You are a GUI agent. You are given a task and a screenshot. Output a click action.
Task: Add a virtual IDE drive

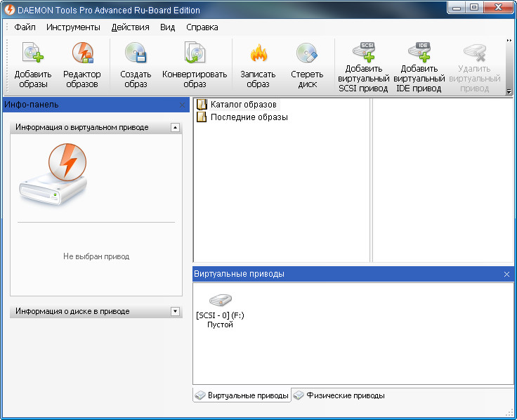click(x=419, y=52)
